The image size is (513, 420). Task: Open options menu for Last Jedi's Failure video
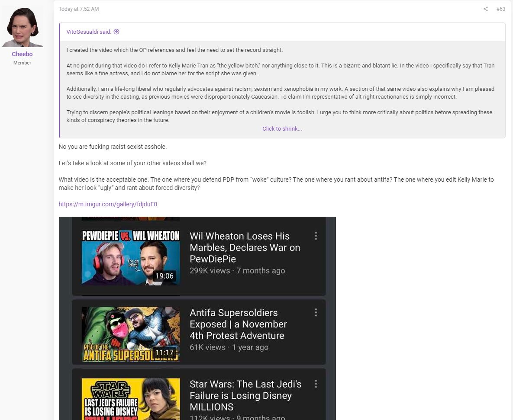(316, 384)
